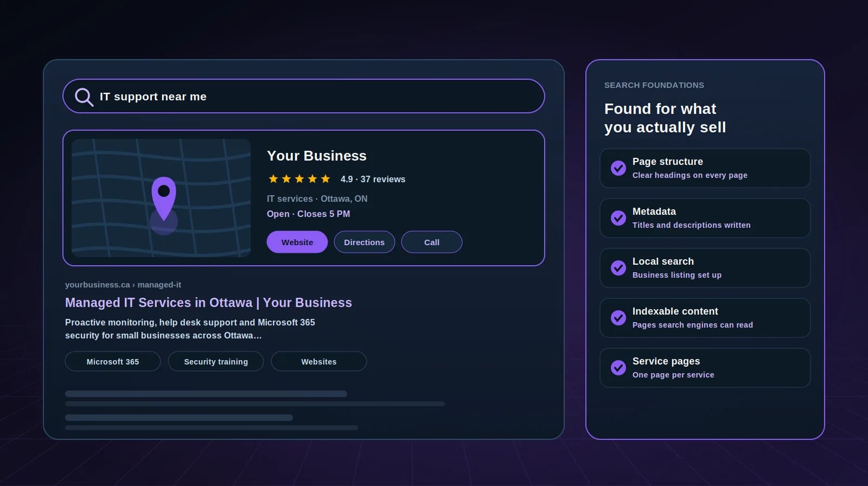Click the 'Your Business' listing title
The image size is (868, 486).
click(x=317, y=156)
